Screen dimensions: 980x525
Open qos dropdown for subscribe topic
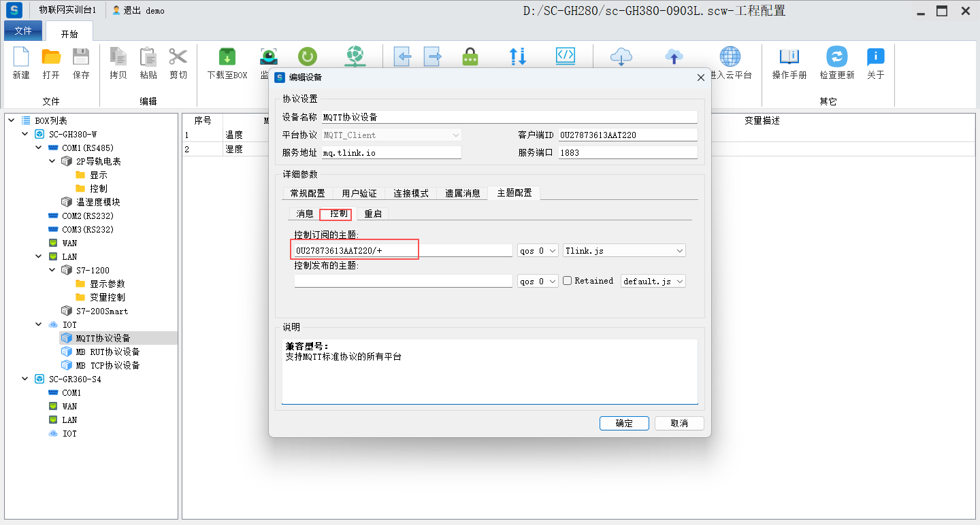[x=538, y=251]
